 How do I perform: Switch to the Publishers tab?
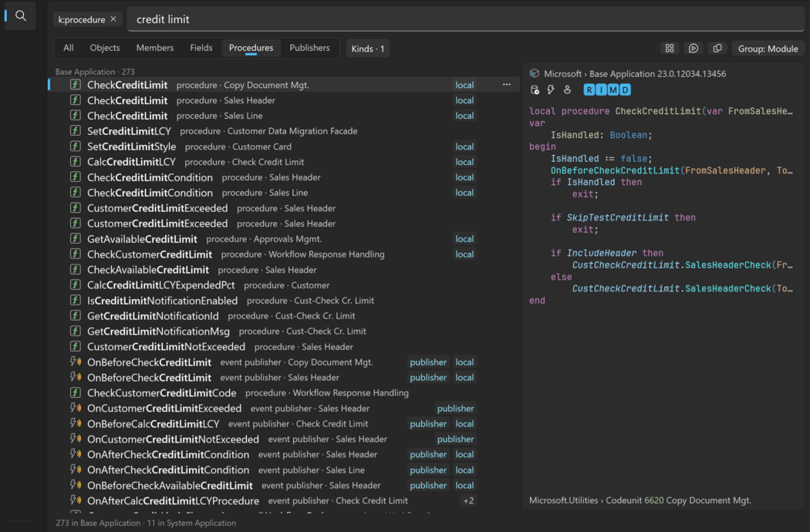(x=309, y=48)
